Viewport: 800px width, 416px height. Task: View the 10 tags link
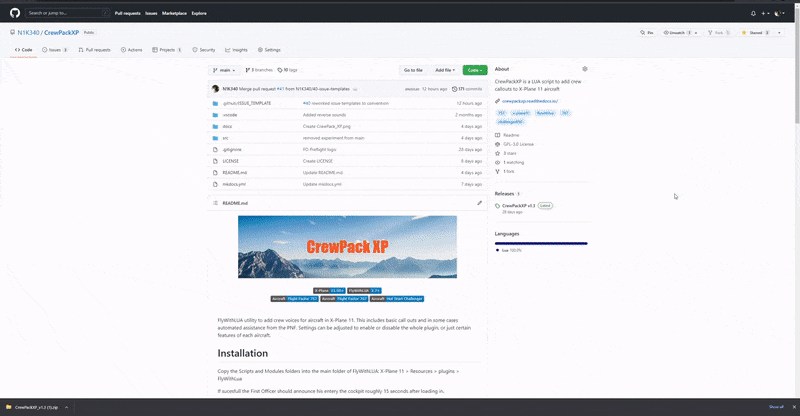(287, 70)
